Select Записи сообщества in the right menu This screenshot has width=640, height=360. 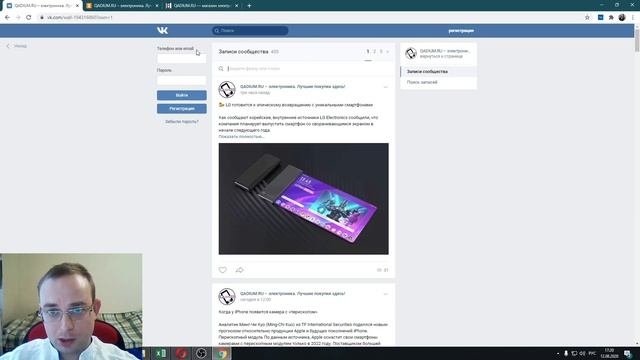coord(427,71)
